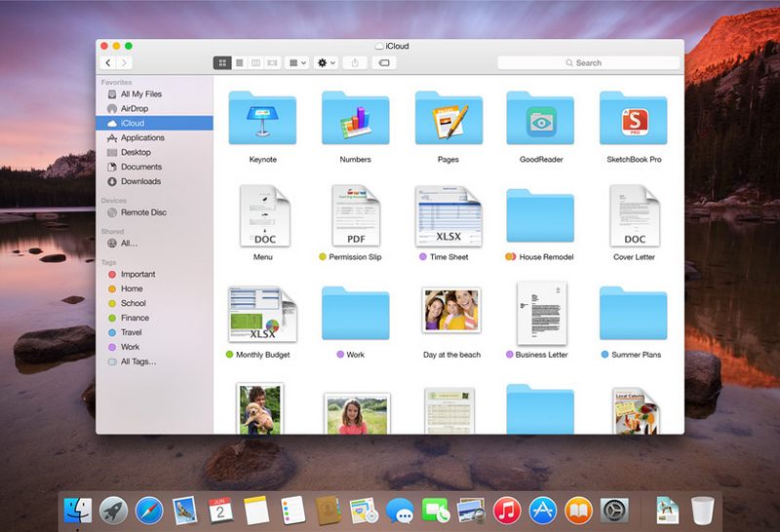Open the SketchBook Pro folder
Viewport: 780px width, 532px height.
tap(633, 118)
